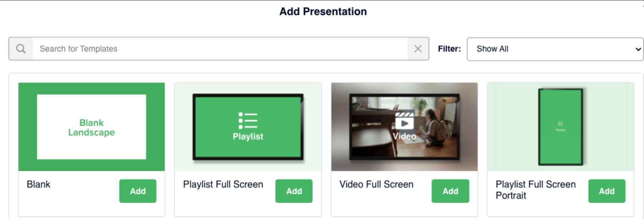Click the Blank template title
This screenshot has height=219, width=644.
click(39, 184)
